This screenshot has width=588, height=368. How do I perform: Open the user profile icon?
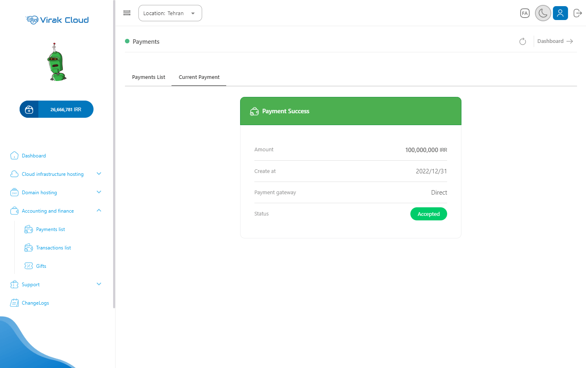tap(560, 13)
